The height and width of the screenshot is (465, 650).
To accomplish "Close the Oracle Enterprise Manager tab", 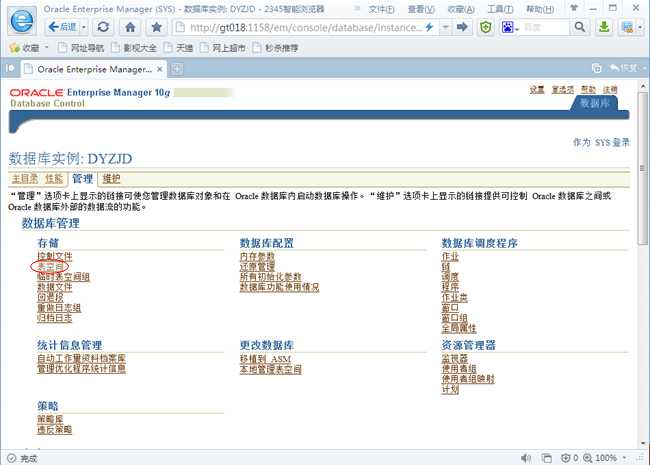I will (160, 69).
